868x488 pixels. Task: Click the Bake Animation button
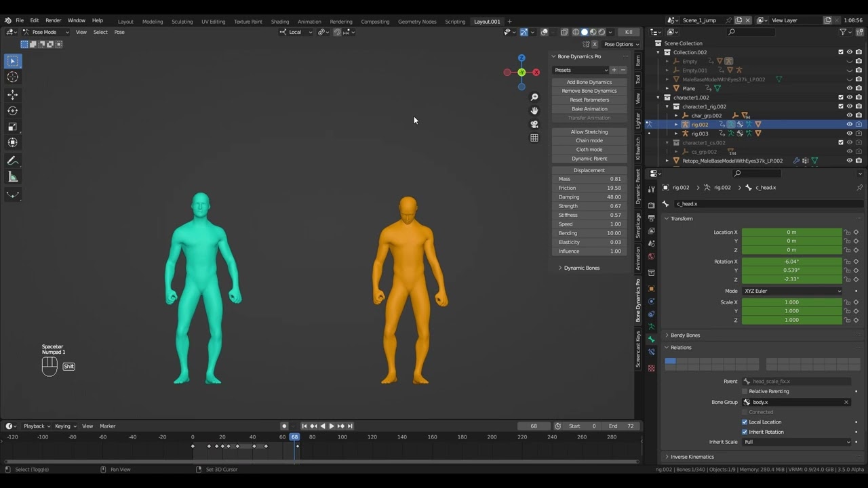[589, 108]
